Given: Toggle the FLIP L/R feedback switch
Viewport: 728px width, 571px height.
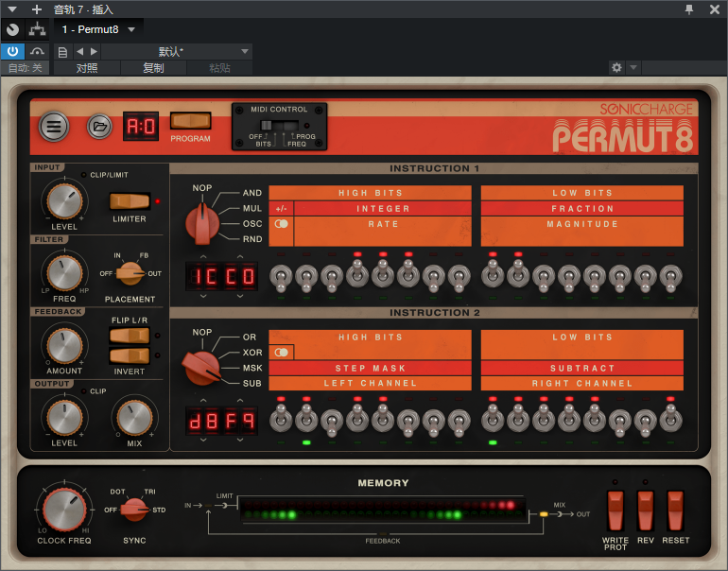Looking at the screenshot, I should pos(130,336).
